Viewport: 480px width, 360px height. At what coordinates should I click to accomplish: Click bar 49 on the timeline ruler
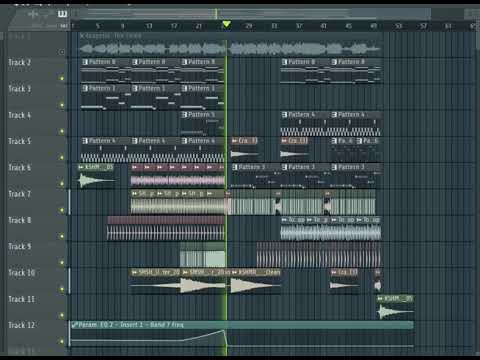click(373, 26)
